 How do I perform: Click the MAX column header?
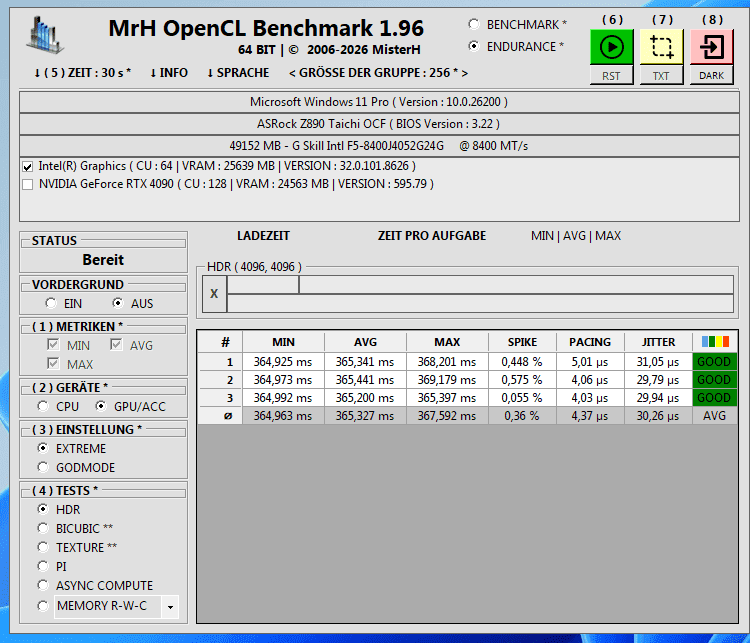447,342
